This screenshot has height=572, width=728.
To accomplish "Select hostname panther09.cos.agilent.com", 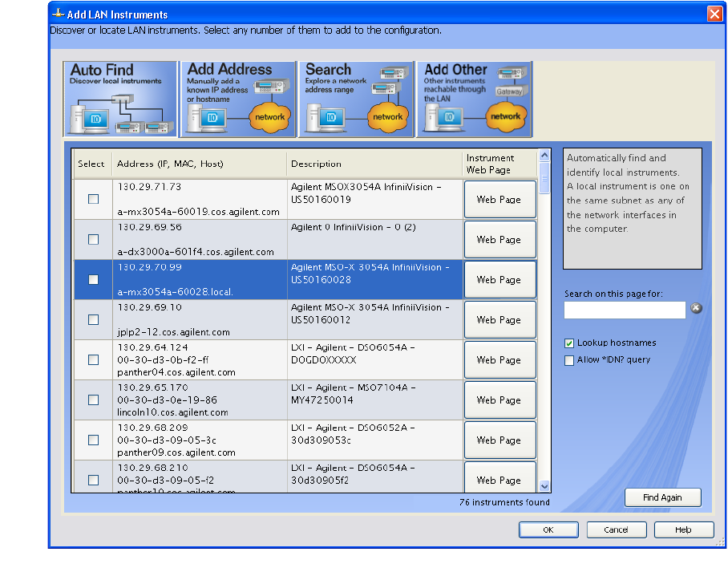I will pos(176,452).
